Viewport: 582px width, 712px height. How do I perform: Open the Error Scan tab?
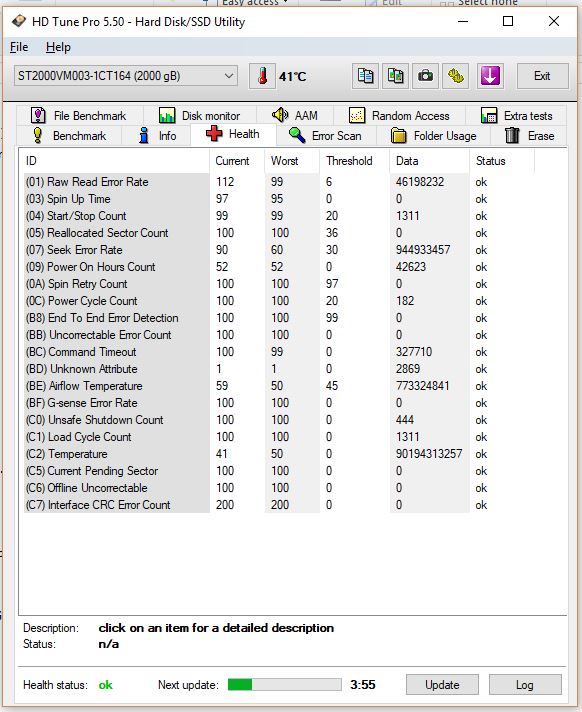coord(326,136)
